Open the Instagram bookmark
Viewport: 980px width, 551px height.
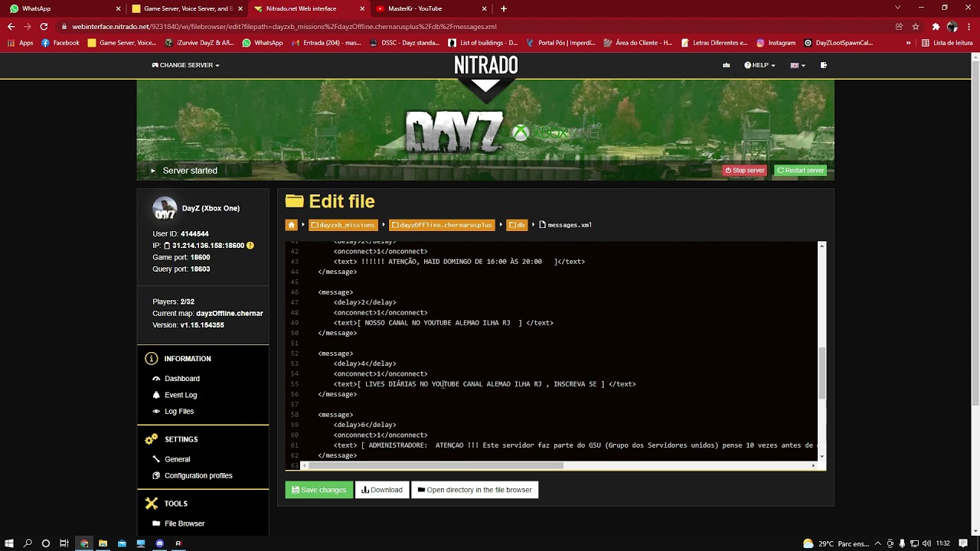click(776, 43)
